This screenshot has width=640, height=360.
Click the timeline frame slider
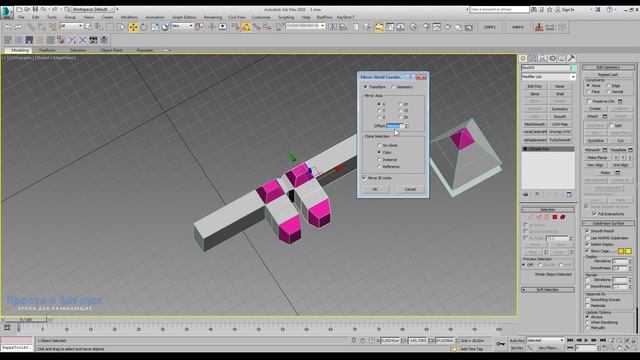click(x=26, y=320)
